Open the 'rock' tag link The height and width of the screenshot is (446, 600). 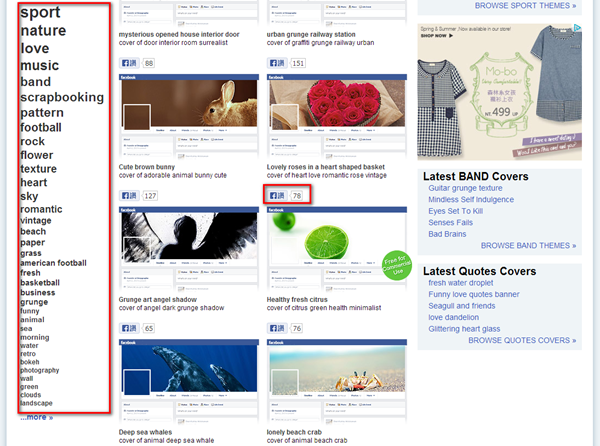point(33,141)
